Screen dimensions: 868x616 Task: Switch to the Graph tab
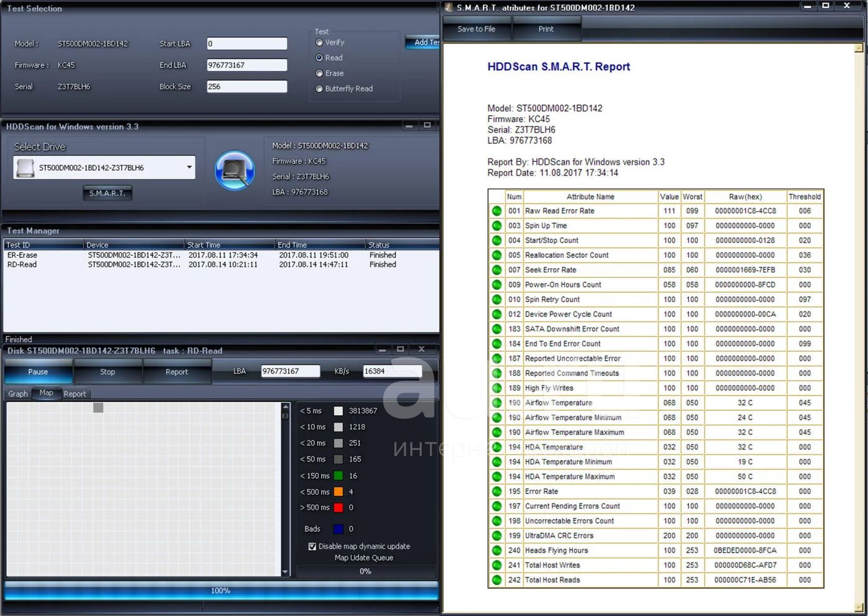click(18, 394)
